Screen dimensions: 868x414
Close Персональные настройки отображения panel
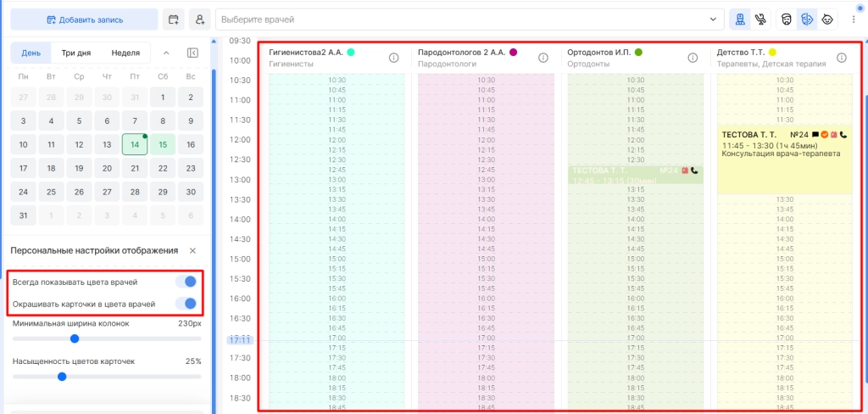coord(192,250)
